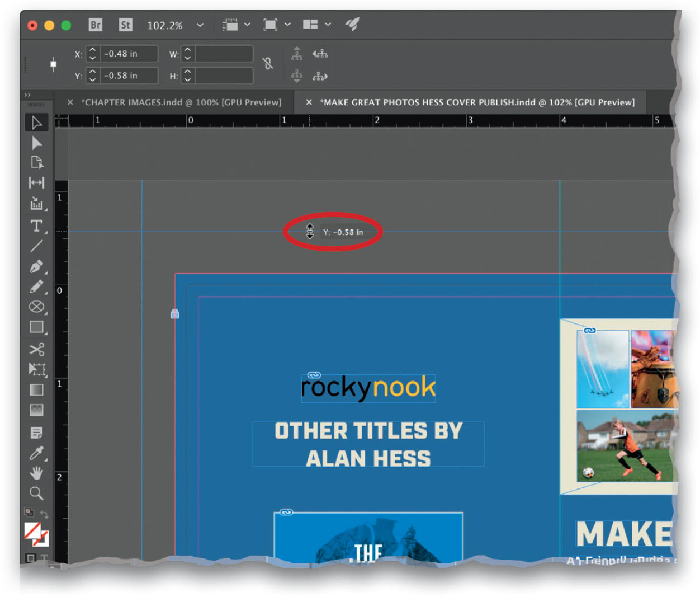This screenshot has height=597, width=700.
Task: Click Default Fill and Stroke icon
Action: [x=29, y=512]
